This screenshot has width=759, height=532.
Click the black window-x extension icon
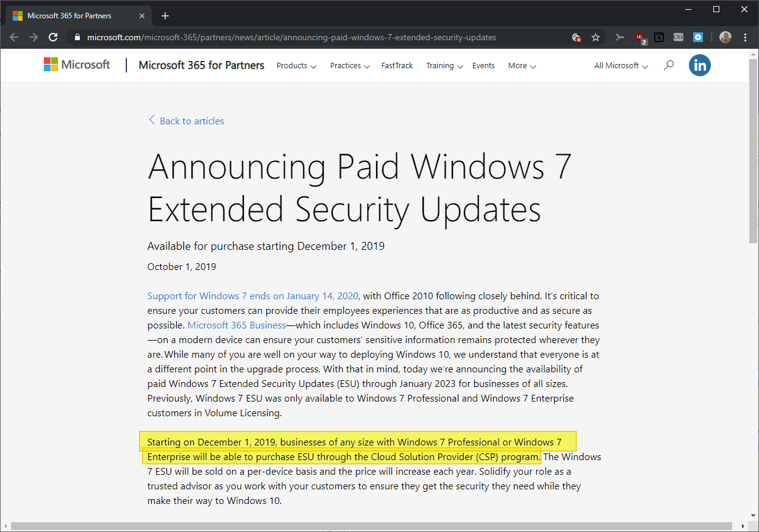point(659,37)
